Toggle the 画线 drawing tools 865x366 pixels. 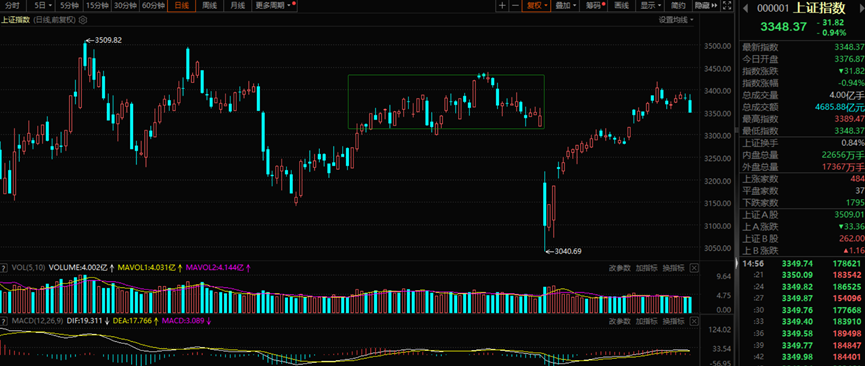622,6
